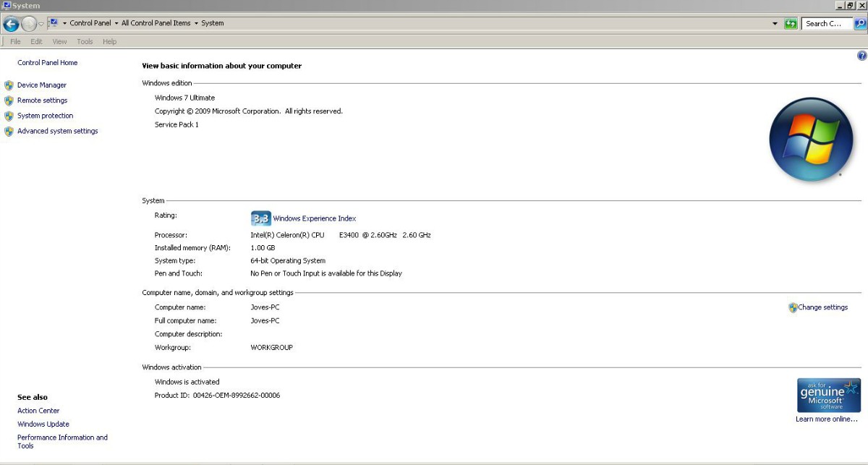Click the 64-bit Operating System value
This screenshot has height=465, width=868.
click(288, 260)
